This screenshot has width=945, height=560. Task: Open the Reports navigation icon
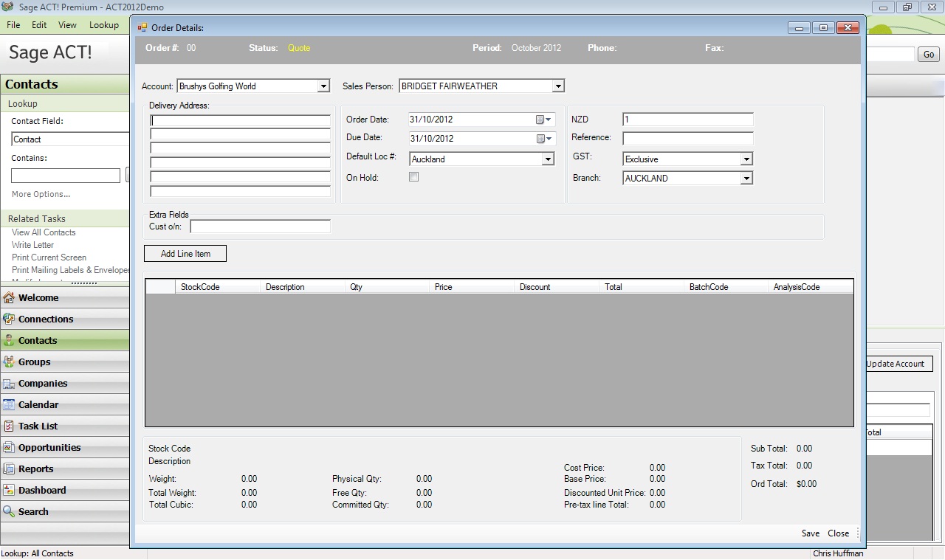pyautogui.click(x=9, y=469)
